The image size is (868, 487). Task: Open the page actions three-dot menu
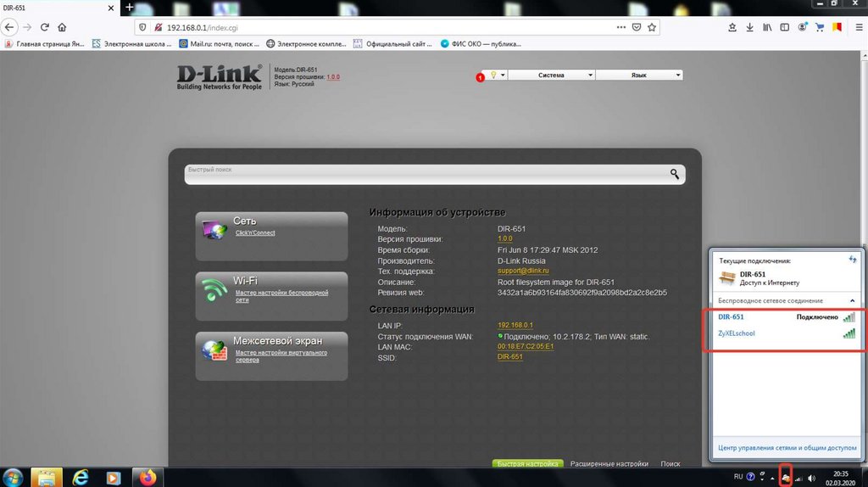(621, 27)
